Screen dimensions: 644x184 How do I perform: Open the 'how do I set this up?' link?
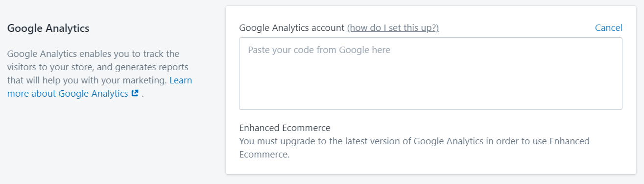[x=393, y=28]
